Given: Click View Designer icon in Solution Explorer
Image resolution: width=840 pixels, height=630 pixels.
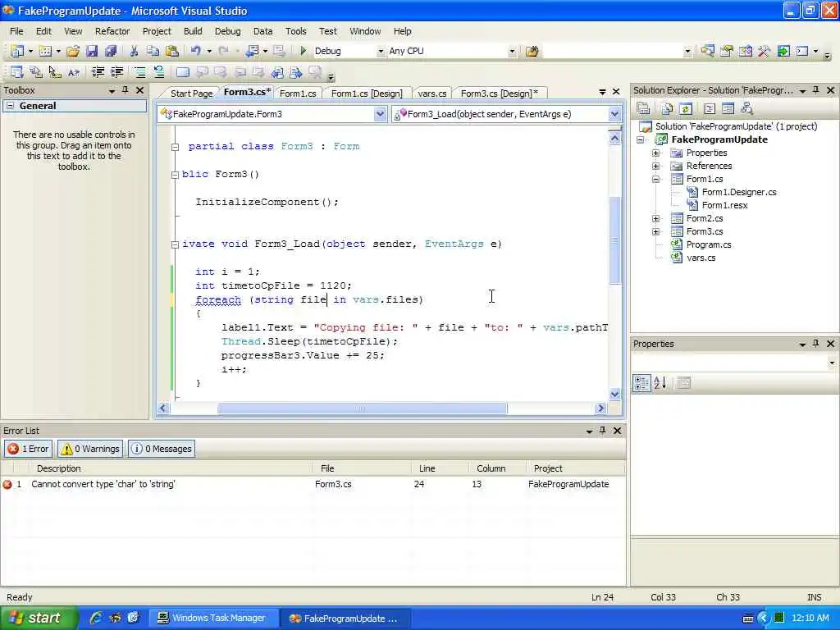Looking at the screenshot, I should tap(728, 109).
